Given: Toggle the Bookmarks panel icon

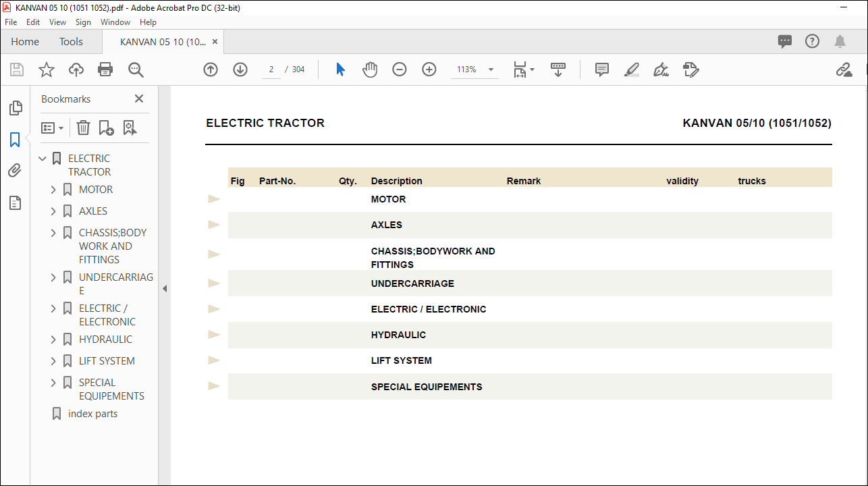Looking at the screenshot, I should (15, 140).
